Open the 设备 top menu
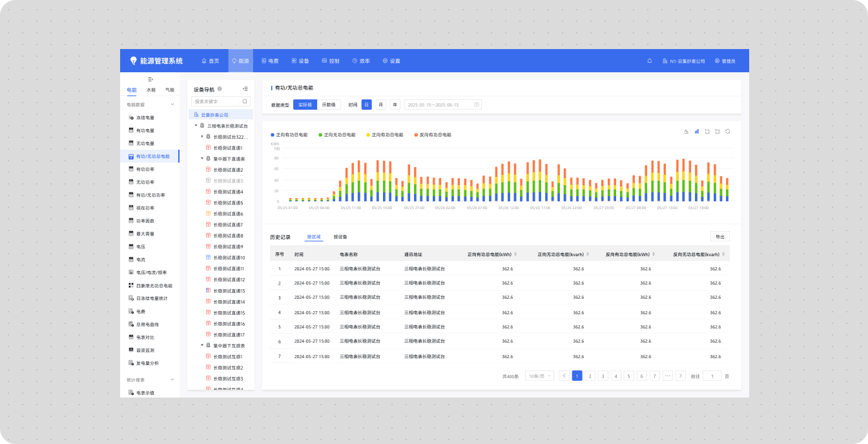The image size is (868, 444). [x=300, y=61]
